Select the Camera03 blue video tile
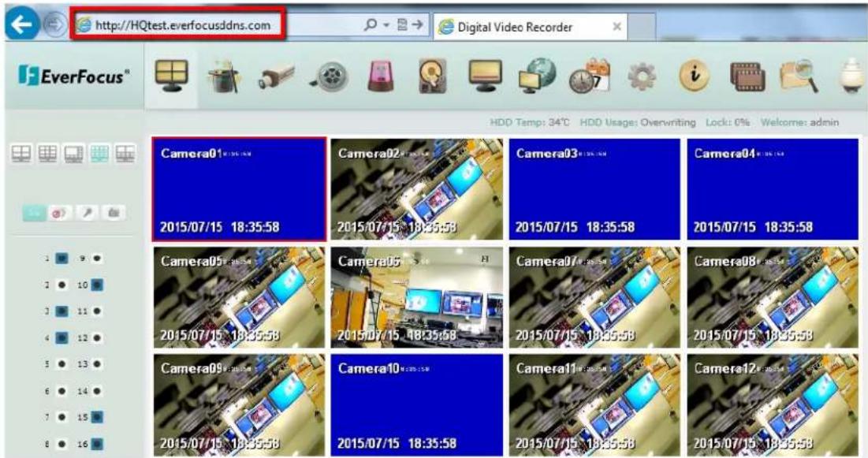Viewport: 868px width, 458px height. pos(594,189)
